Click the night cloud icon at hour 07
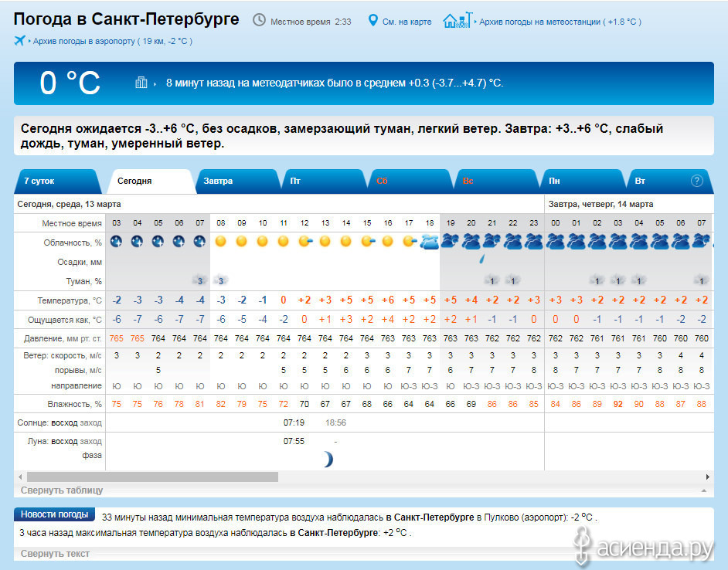The image size is (728, 570). (x=199, y=241)
